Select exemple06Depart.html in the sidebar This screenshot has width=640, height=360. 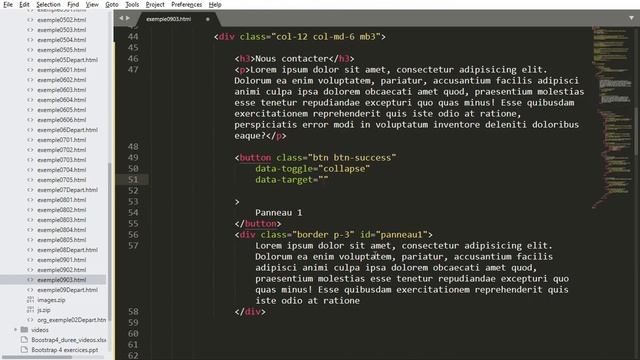point(67,130)
